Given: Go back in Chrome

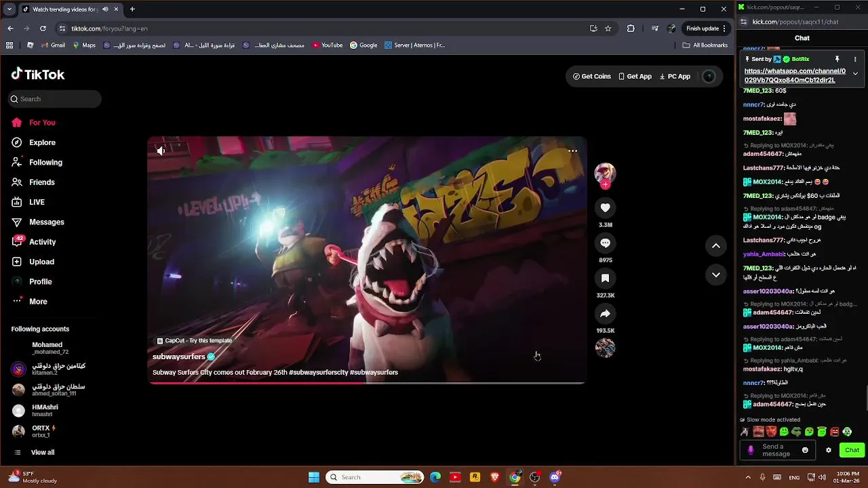Looking at the screenshot, I should click(10, 28).
